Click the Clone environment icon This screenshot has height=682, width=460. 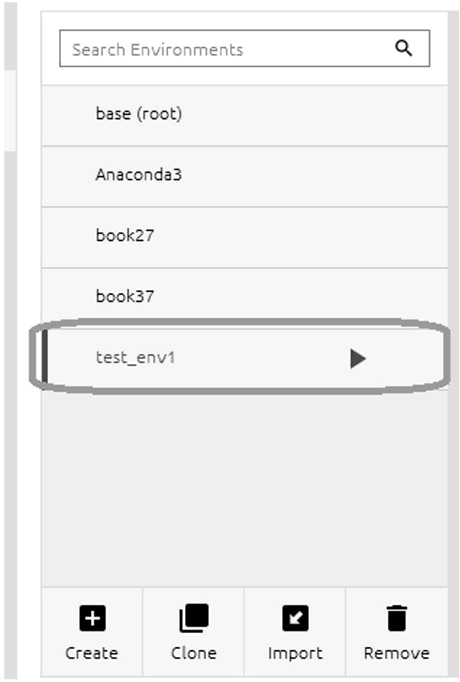click(194, 618)
